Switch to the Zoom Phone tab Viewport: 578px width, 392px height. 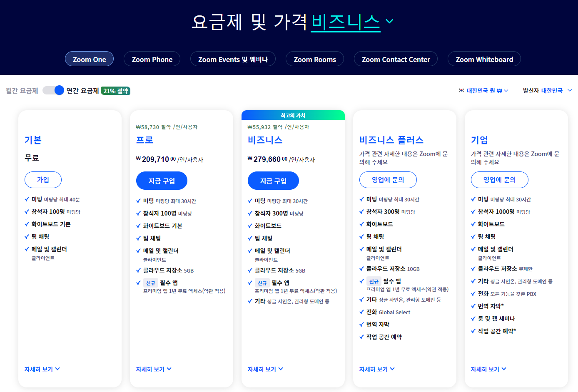tap(152, 59)
